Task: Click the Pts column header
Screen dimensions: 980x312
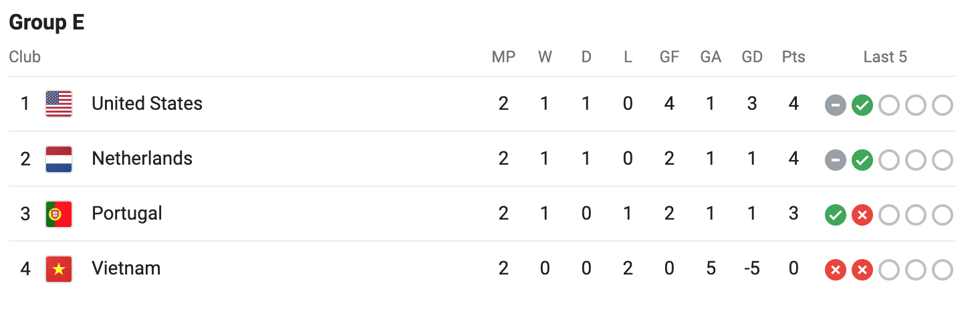Action: tap(793, 57)
